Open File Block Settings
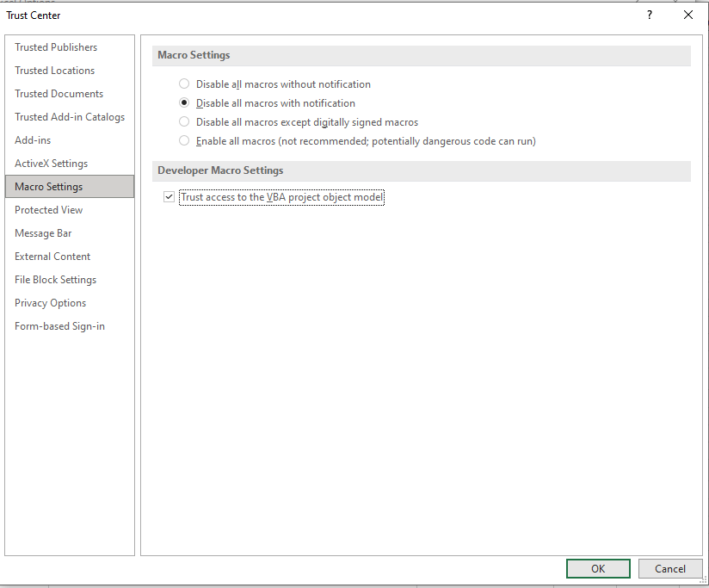This screenshot has width=709, height=588. click(55, 280)
